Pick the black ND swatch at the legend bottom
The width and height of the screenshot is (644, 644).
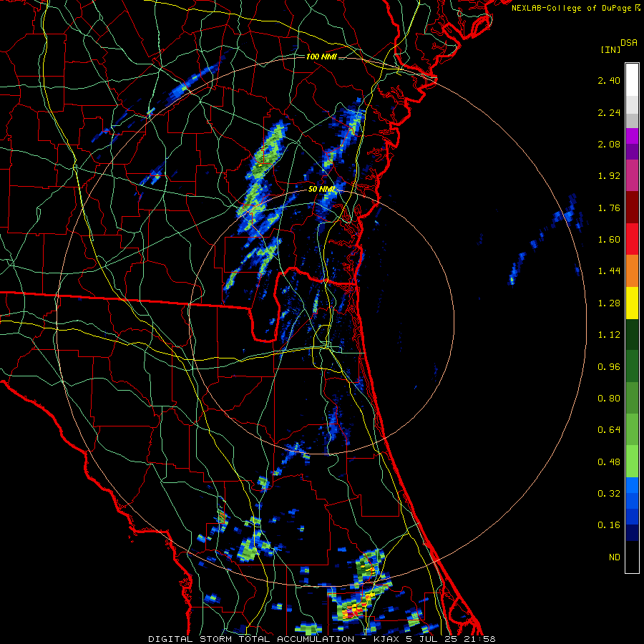click(x=632, y=557)
